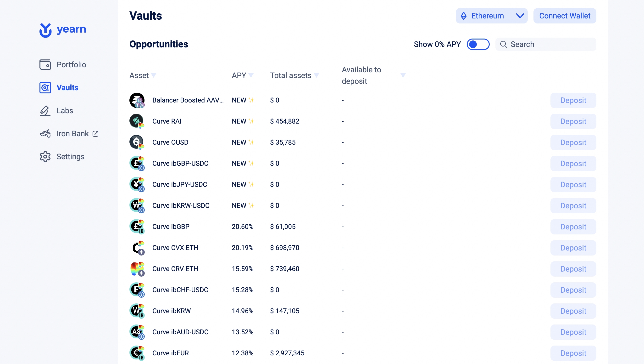Click the Curve OUSD token icon
The image size is (644, 364).
[x=137, y=142]
